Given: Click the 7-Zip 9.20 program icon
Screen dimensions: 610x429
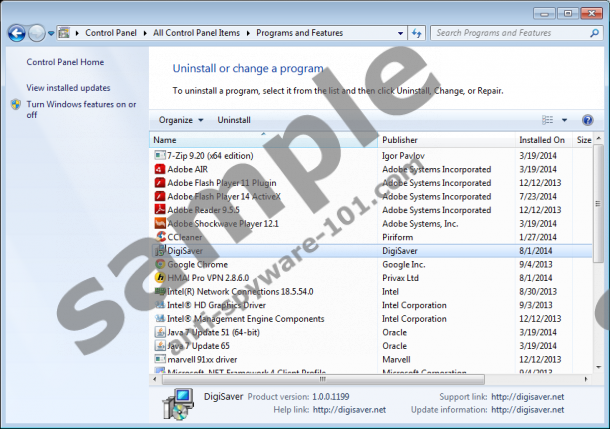Looking at the screenshot, I should click(x=160, y=156).
